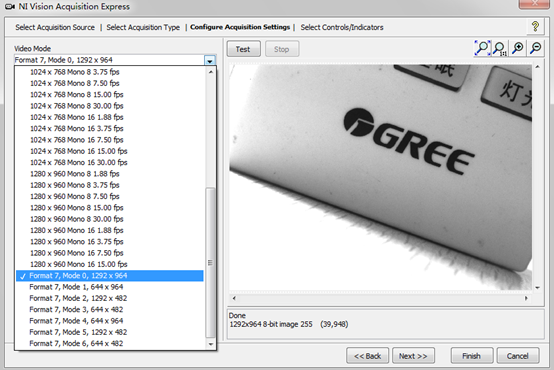The height and width of the screenshot is (370, 554).
Task: Select Format 7, Mode 6, 644 x 482
Action: pos(110,343)
